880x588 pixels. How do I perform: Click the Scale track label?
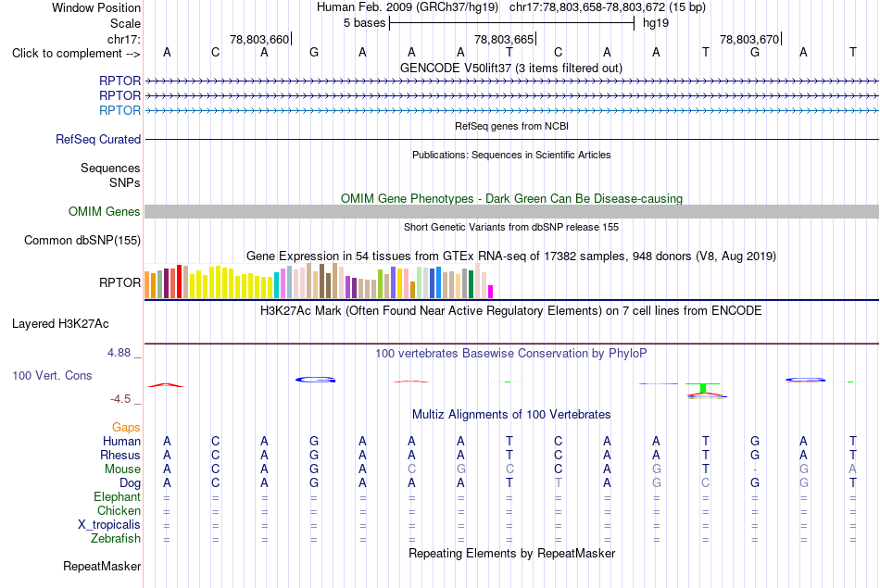(x=125, y=23)
